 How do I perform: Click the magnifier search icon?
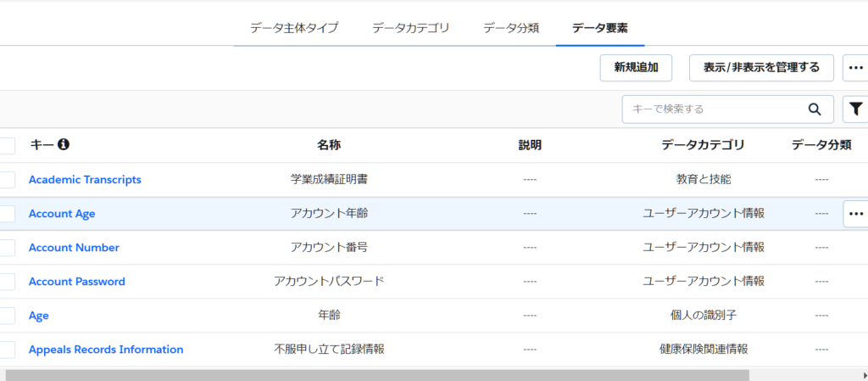click(815, 109)
